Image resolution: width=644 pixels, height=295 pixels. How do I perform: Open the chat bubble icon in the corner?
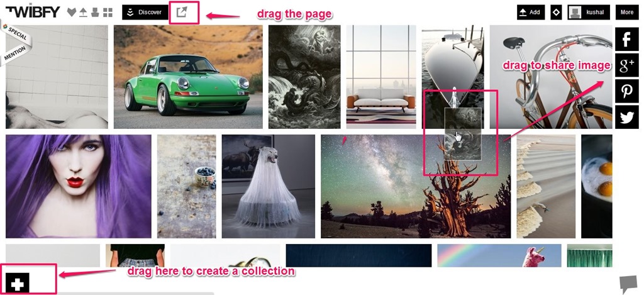(x=628, y=284)
